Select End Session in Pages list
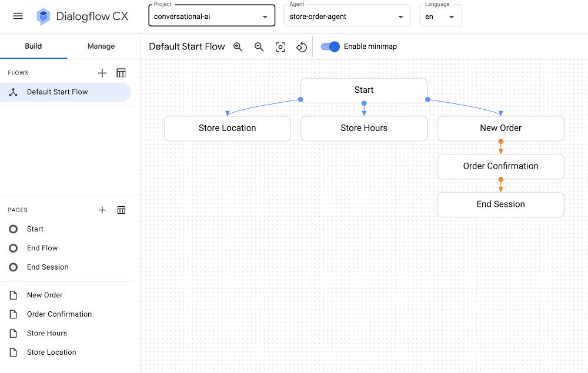 (x=48, y=267)
